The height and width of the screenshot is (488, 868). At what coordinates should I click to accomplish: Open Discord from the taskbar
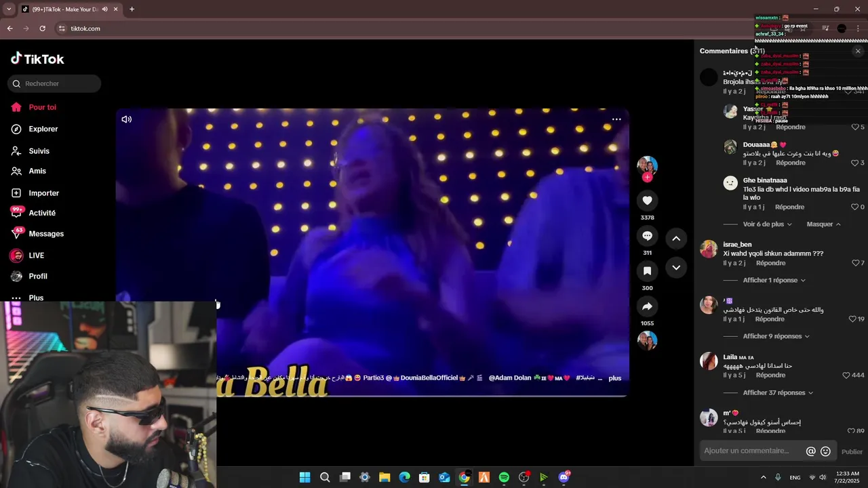click(x=564, y=477)
